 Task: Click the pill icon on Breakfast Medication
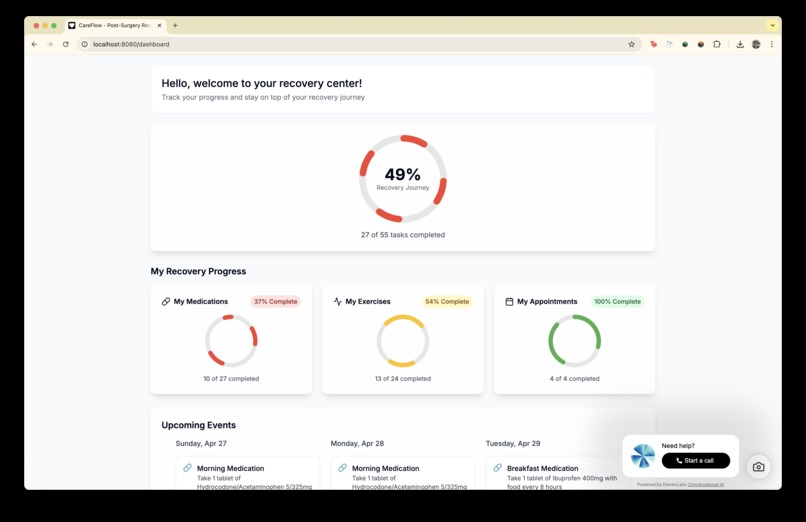[498, 468]
